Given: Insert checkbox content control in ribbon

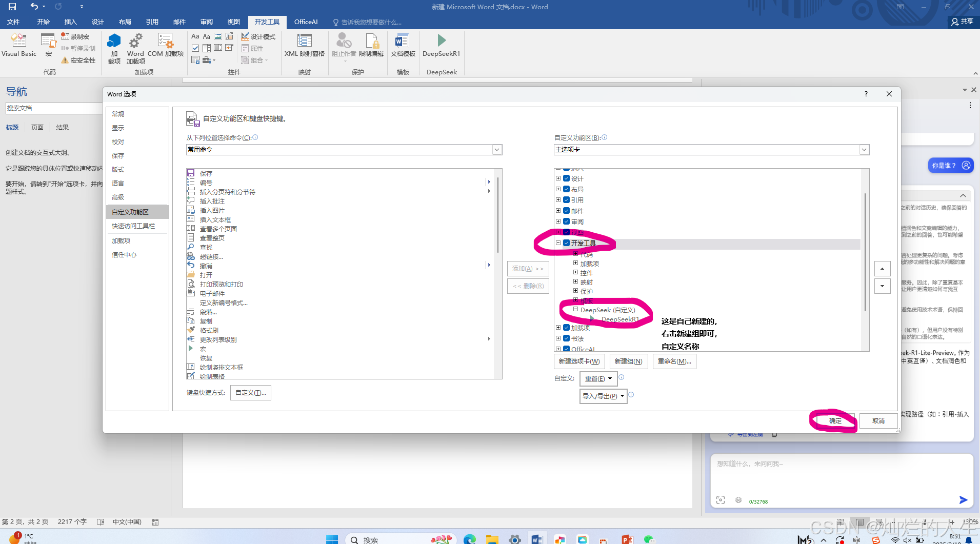Looking at the screenshot, I should [x=195, y=48].
